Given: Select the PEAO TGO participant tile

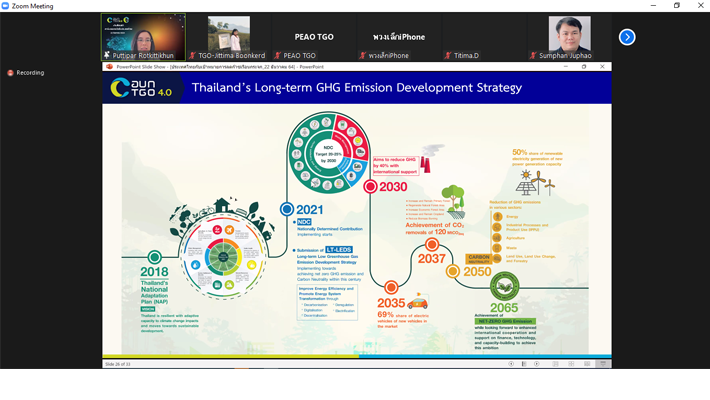Looking at the screenshot, I should point(313,37).
